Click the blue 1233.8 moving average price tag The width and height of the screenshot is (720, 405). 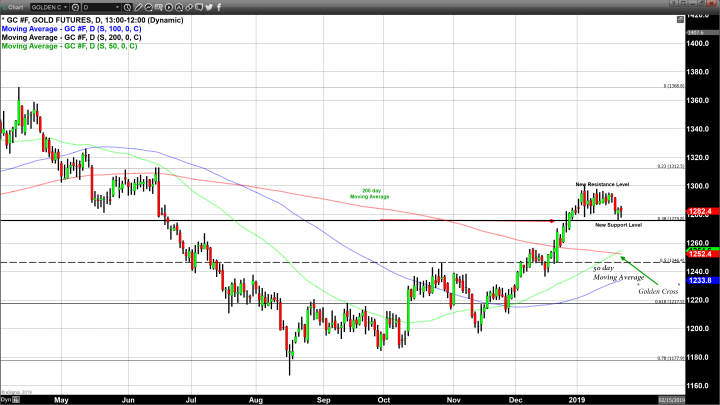click(x=699, y=281)
